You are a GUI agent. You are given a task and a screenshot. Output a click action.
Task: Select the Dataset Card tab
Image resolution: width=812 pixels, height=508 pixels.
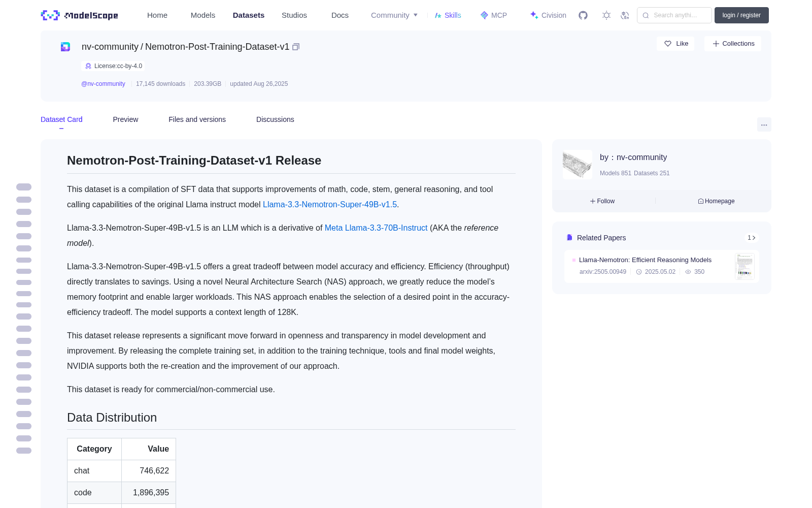click(x=61, y=119)
